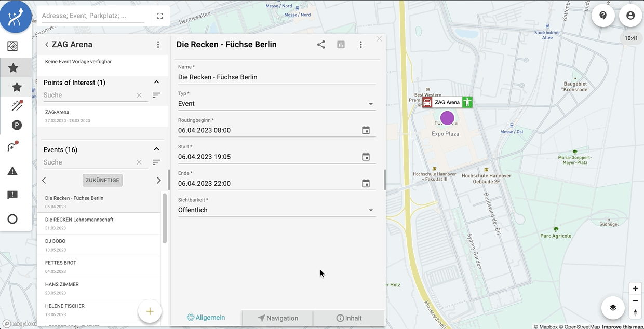Open the fireworks events sidebar icon
The width and height of the screenshot is (644, 329).
17,106
